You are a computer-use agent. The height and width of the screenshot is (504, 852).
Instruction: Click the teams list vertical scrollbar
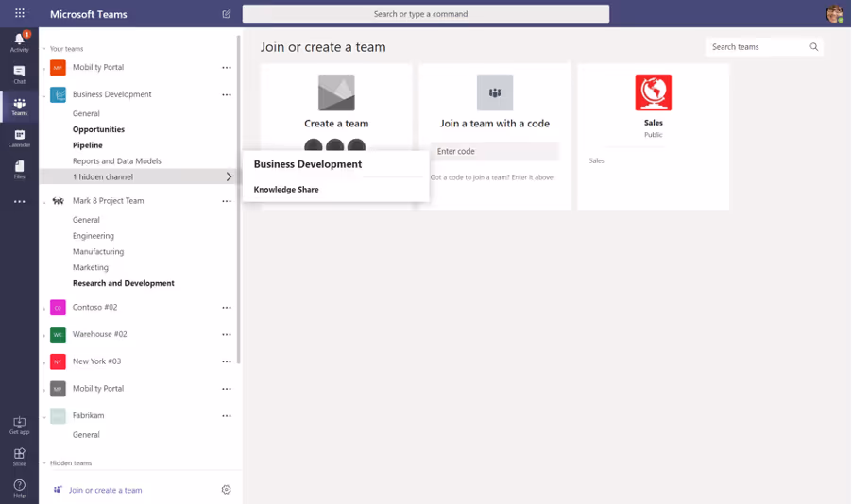238,200
